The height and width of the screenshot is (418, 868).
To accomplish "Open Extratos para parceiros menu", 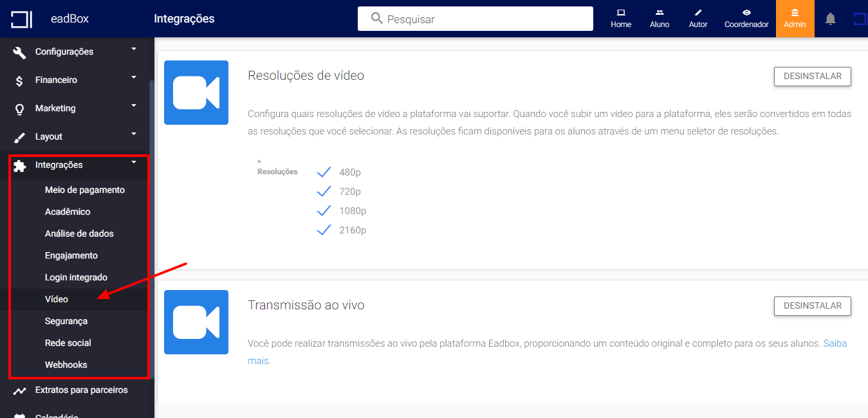I will coord(82,390).
